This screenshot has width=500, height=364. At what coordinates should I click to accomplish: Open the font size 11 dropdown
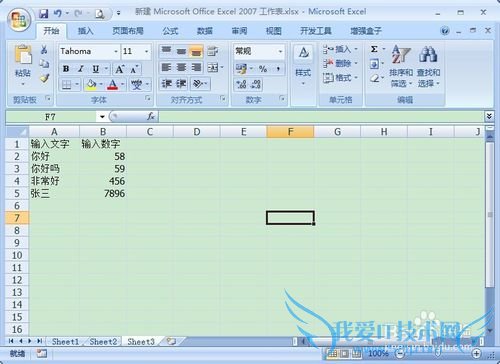tap(146, 52)
